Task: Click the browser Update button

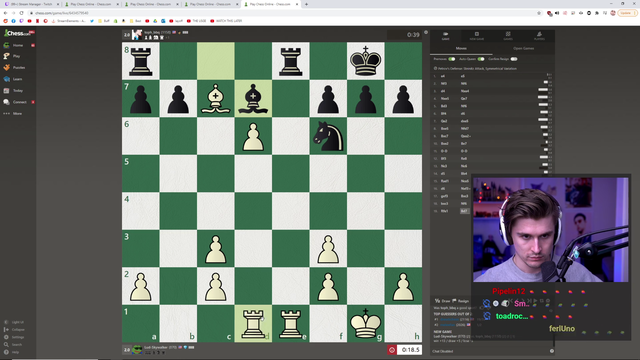Action: coord(627,13)
